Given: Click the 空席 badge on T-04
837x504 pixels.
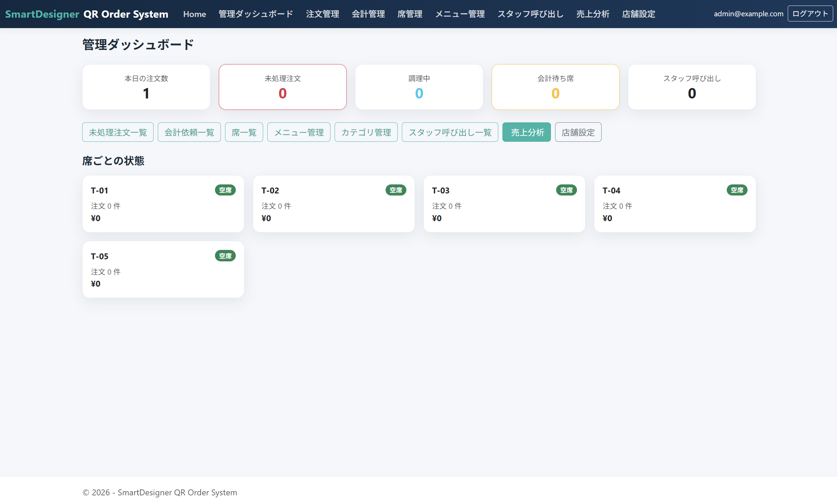Looking at the screenshot, I should click(737, 190).
